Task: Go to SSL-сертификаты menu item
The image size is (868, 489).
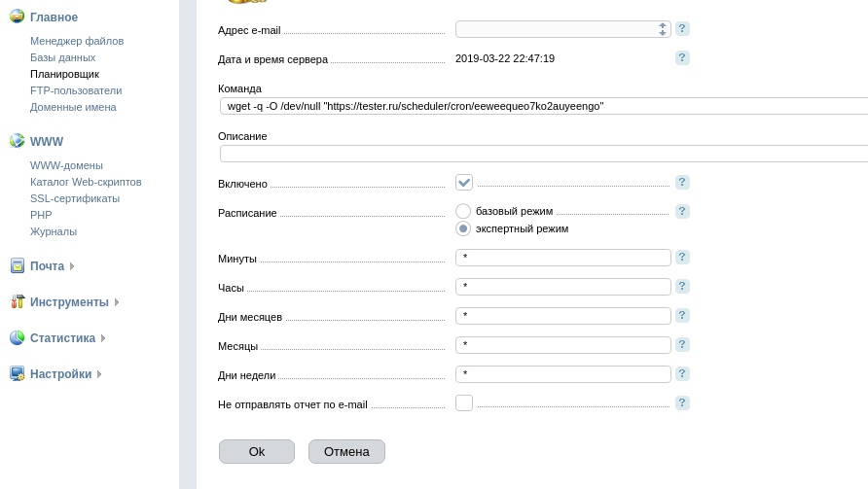Action: coord(75,198)
